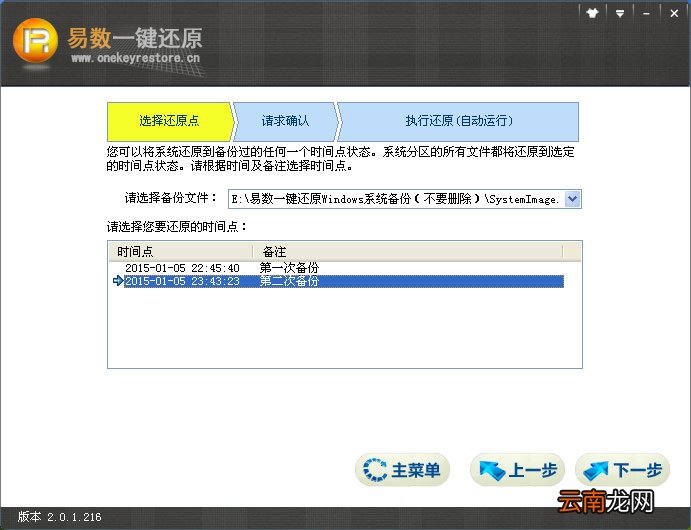Screen dimensions: 691x530
Task: Select the 执行还原(自动运行) step tab
Action: click(x=458, y=121)
